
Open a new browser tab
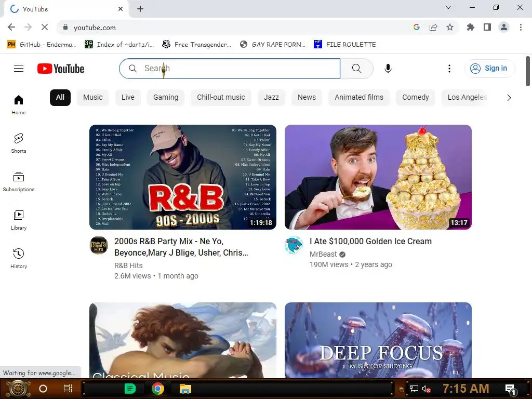[140, 9]
